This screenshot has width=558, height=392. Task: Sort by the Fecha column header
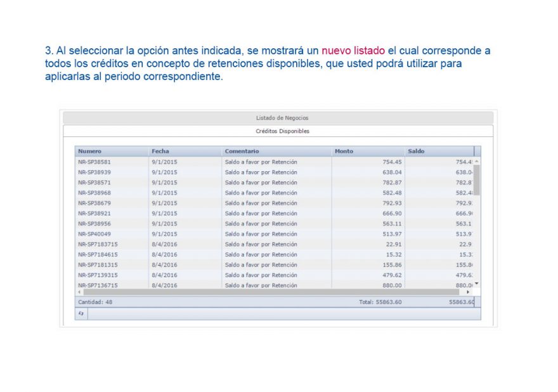(x=185, y=152)
